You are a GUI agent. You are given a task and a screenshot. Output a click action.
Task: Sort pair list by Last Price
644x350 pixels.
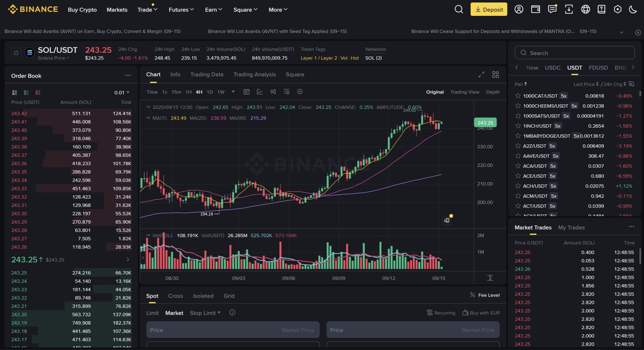pos(586,84)
